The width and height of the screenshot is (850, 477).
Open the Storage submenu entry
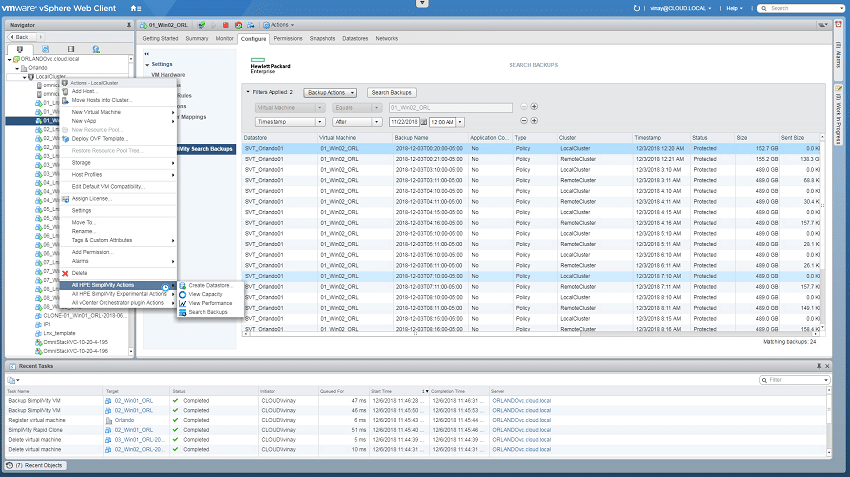pyautogui.click(x=118, y=163)
